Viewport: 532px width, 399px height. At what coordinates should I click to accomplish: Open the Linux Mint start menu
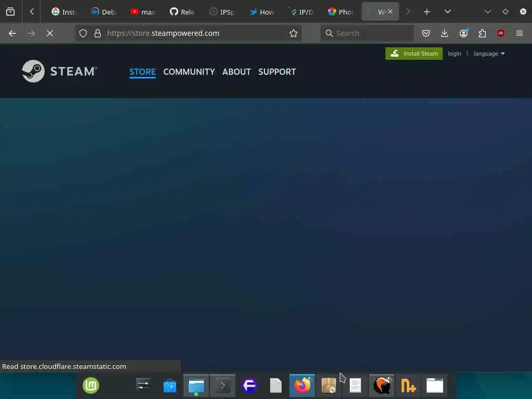91,385
